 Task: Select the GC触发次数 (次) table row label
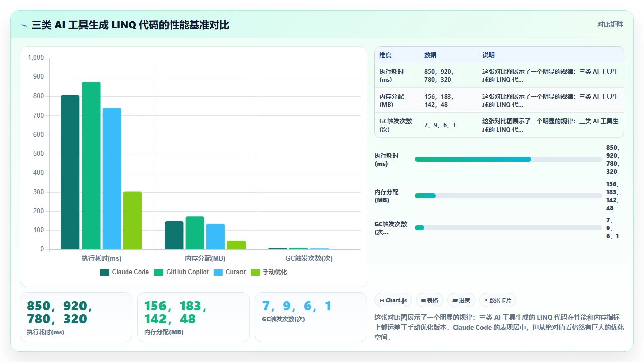point(395,125)
